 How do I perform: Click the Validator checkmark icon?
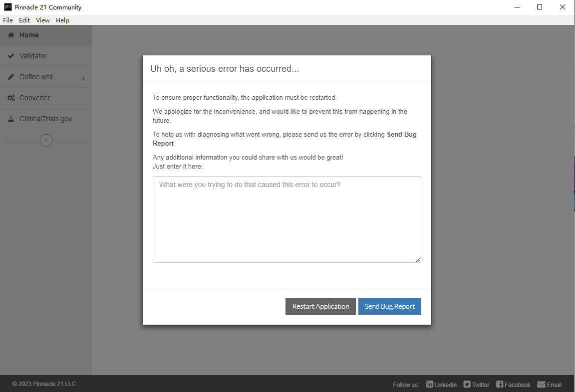click(11, 56)
